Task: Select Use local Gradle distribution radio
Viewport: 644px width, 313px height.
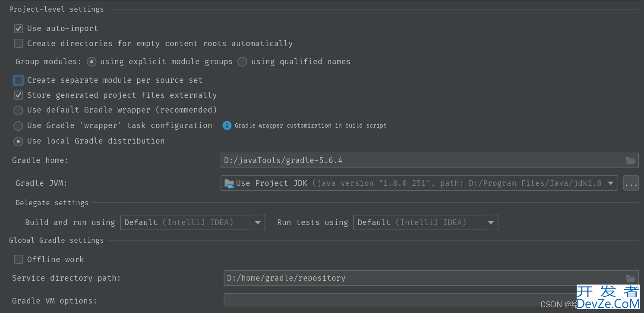Action: pyautogui.click(x=18, y=141)
